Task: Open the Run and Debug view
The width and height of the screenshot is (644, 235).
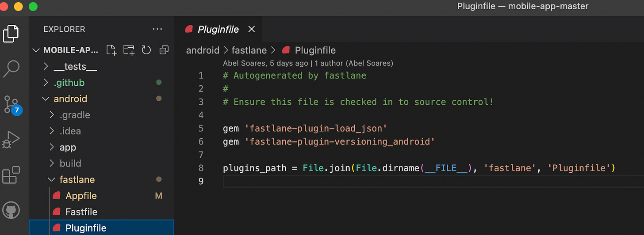Action: 11,139
